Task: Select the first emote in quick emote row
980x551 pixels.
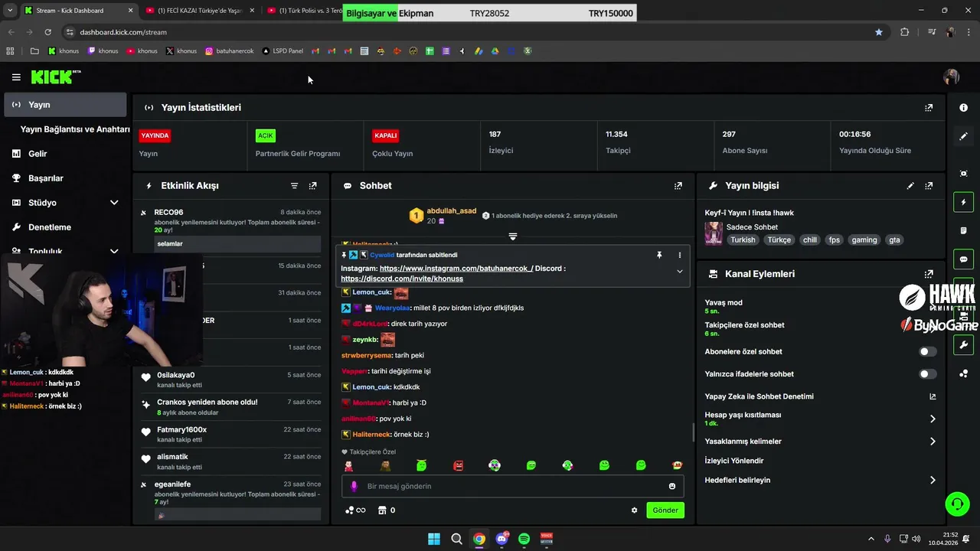Action: [x=348, y=465]
